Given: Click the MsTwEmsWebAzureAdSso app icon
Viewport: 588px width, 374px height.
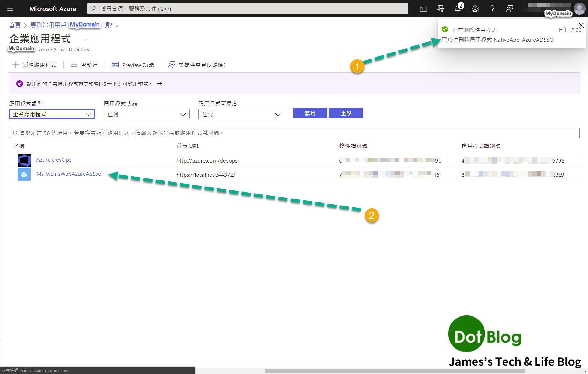Looking at the screenshot, I should point(24,174).
